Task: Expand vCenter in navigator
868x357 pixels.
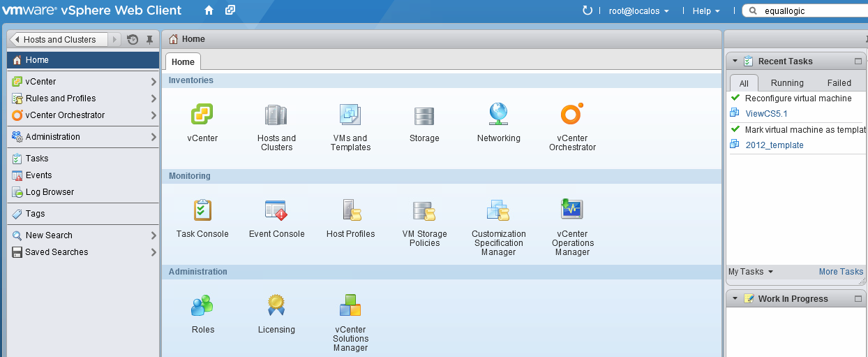Action: 154,82
